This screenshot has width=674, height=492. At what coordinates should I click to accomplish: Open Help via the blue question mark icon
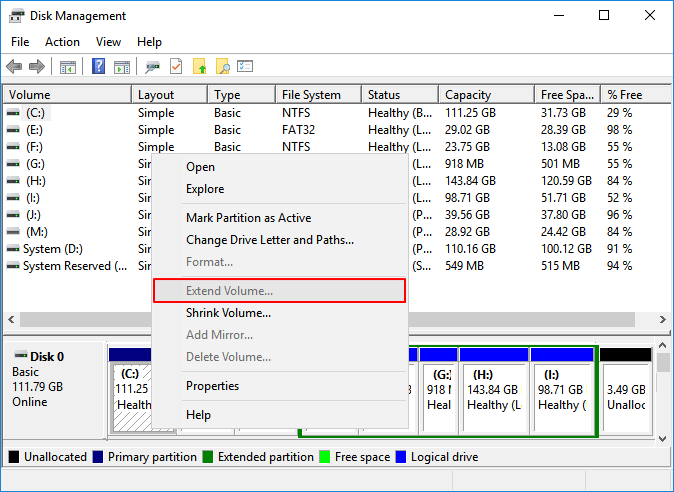[x=99, y=67]
